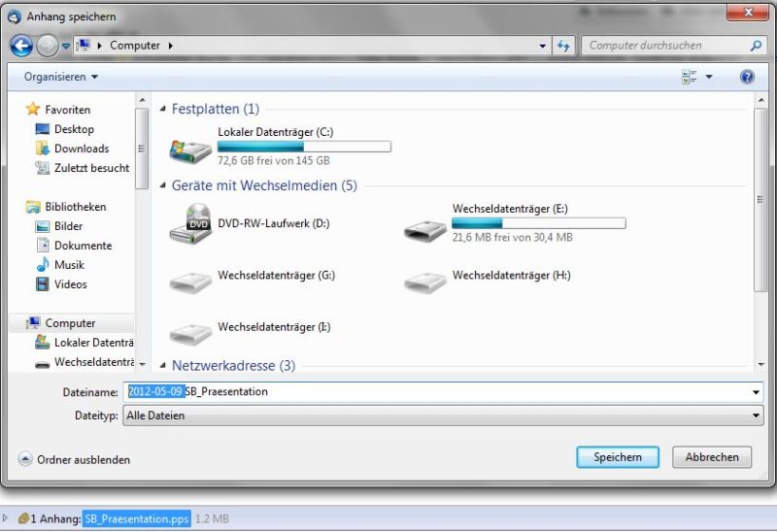Click the Speichern button

click(618, 457)
